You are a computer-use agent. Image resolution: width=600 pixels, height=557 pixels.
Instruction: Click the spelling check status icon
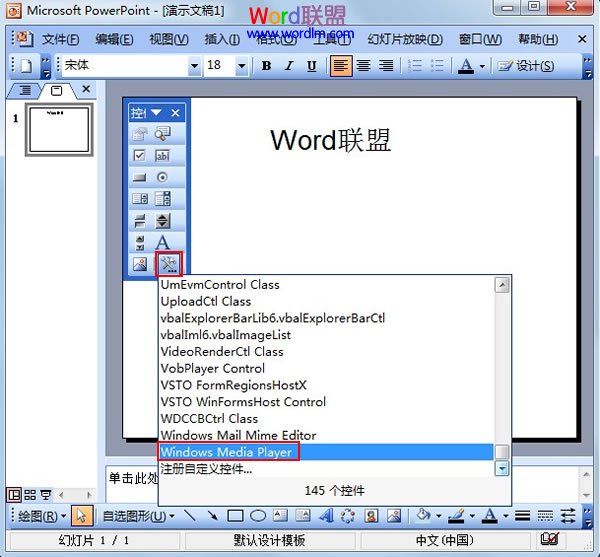(x=550, y=539)
